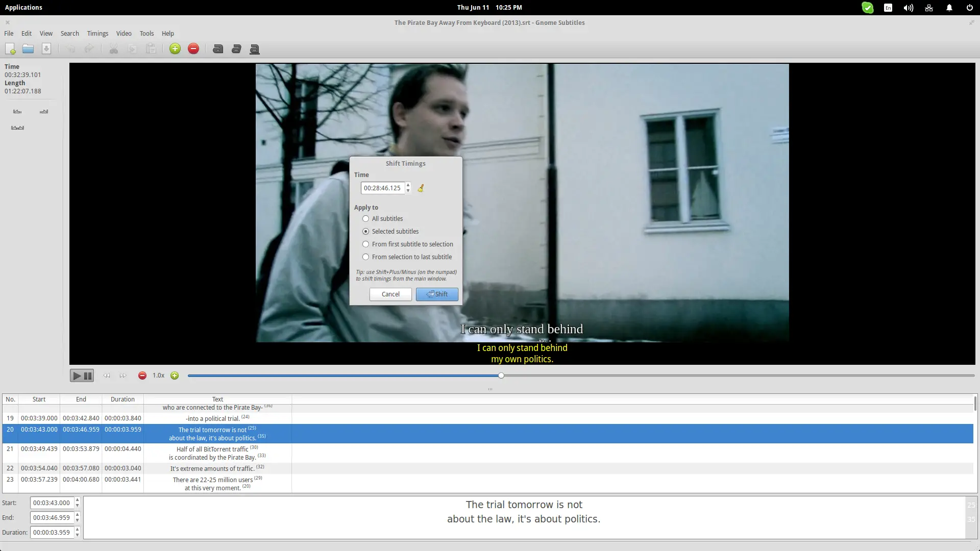
Task: Redo the last undone edit
Action: [89, 49]
